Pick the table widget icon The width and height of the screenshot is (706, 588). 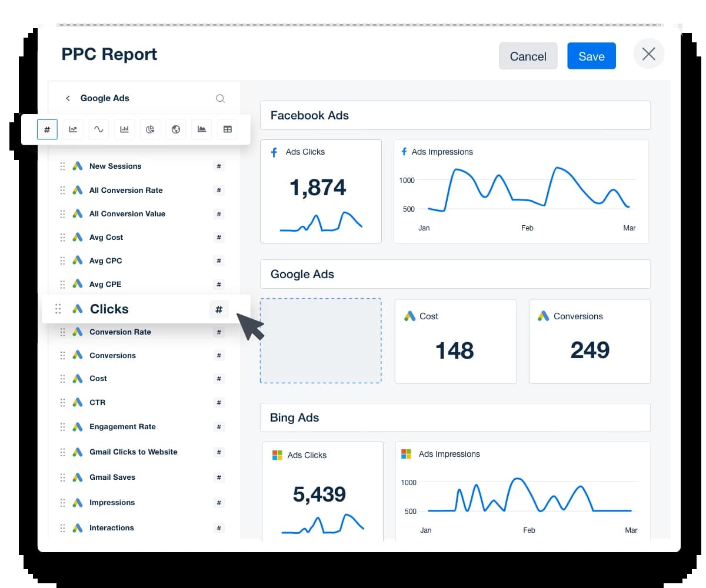click(x=227, y=129)
